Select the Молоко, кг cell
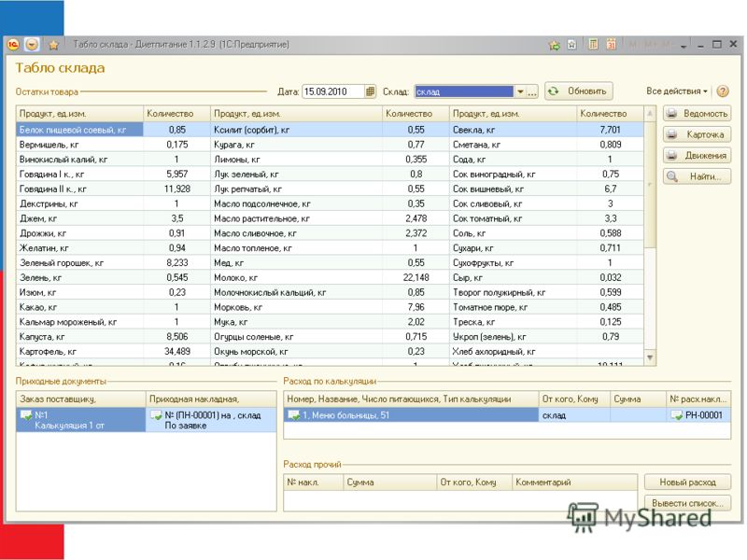Viewport: 747px width, 560px height. tap(296, 277)
